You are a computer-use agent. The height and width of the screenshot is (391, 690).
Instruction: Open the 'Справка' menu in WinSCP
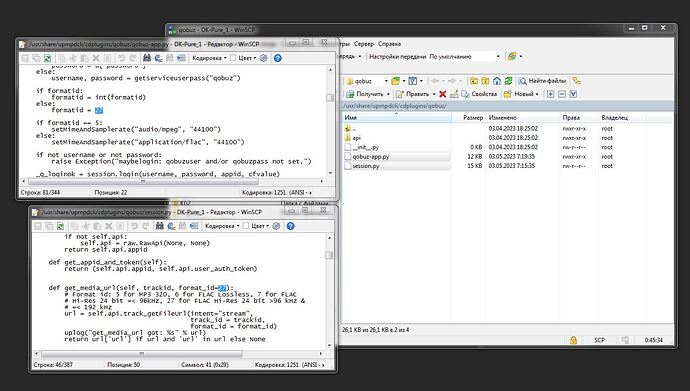(389, 44)
